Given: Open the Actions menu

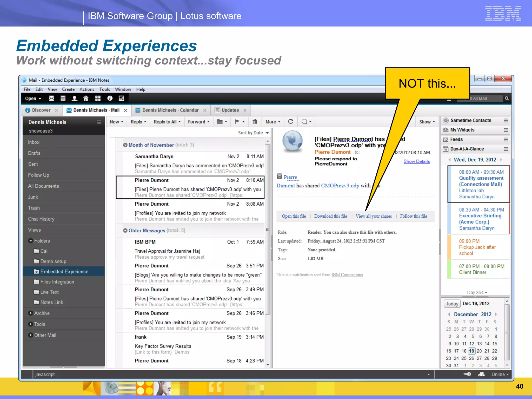Looking at the screenshot, I should (87, 89).
